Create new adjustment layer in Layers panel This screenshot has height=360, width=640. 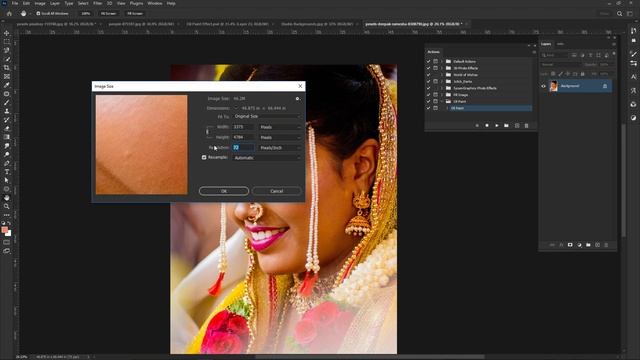(579, 245)
